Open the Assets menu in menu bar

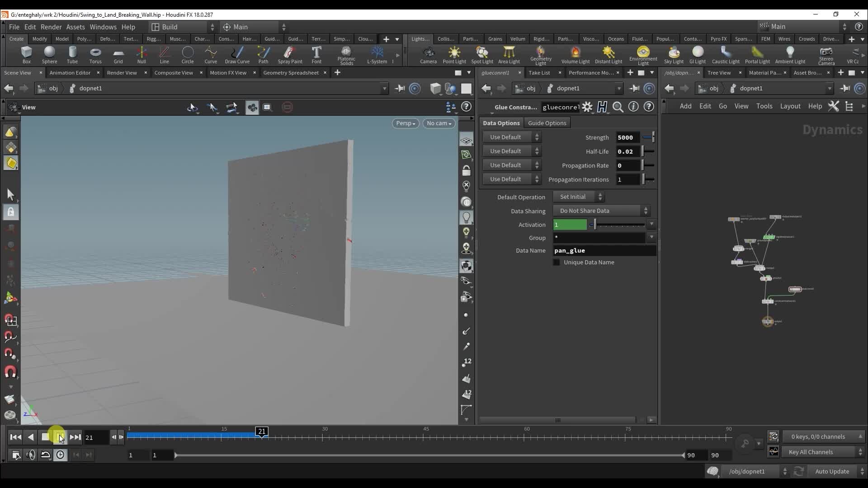click(x=75, y=27)
